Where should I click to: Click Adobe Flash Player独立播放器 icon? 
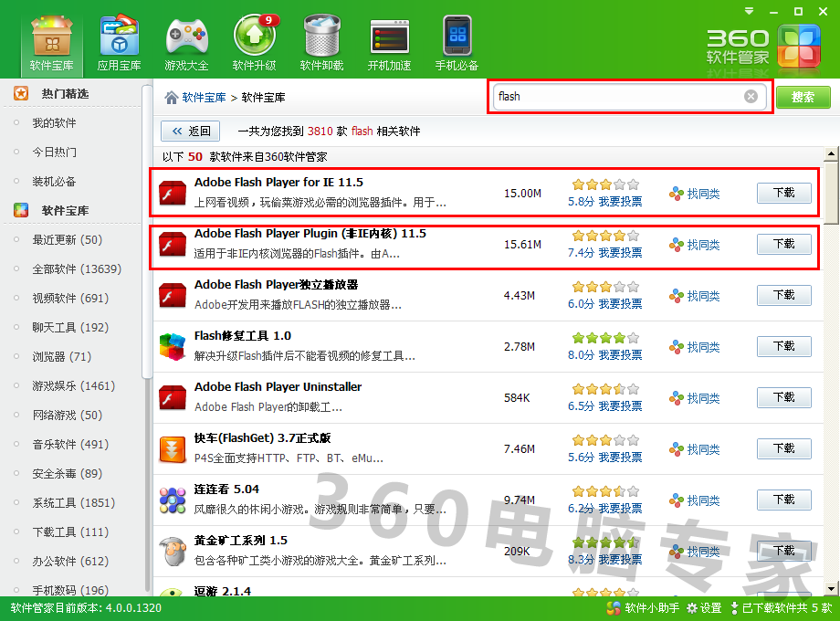point(172,296)
